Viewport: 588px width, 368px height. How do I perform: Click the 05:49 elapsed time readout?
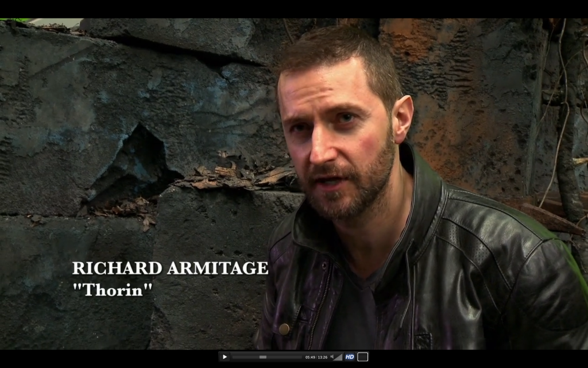tap(310, 357)
